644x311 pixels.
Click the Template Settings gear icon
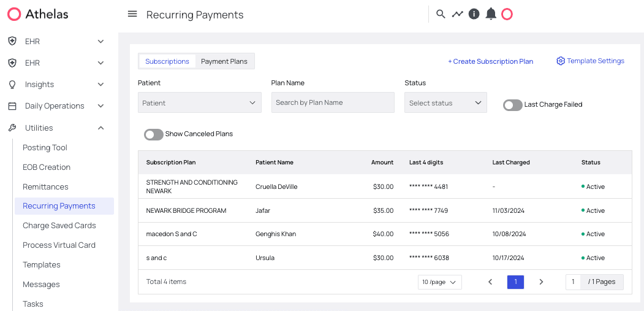click(560, 61)
